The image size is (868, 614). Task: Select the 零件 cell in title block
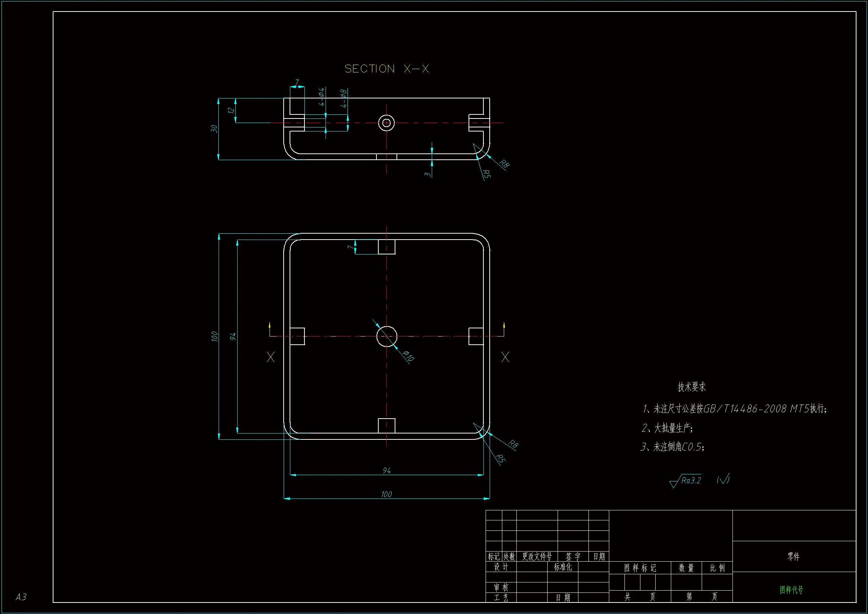(x=793, y=556)
